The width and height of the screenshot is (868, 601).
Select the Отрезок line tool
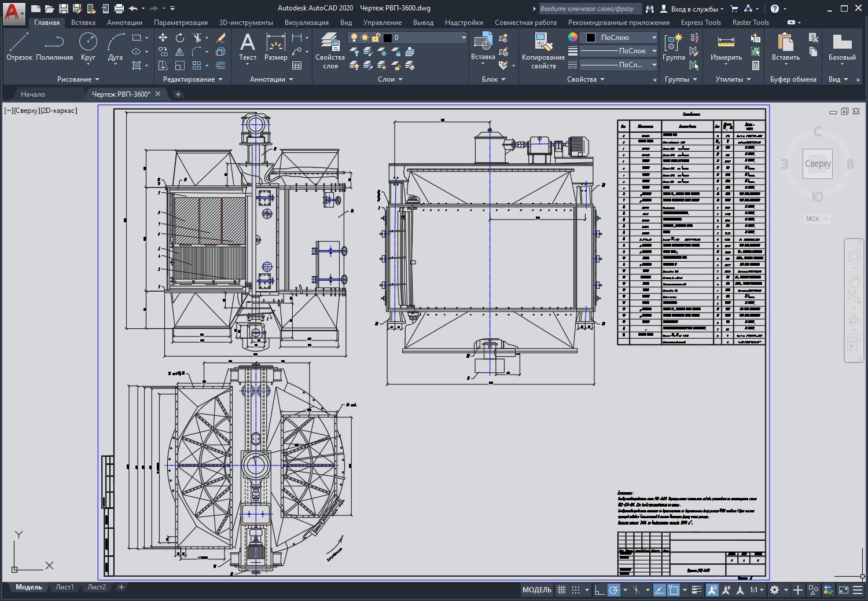(19, 46)
